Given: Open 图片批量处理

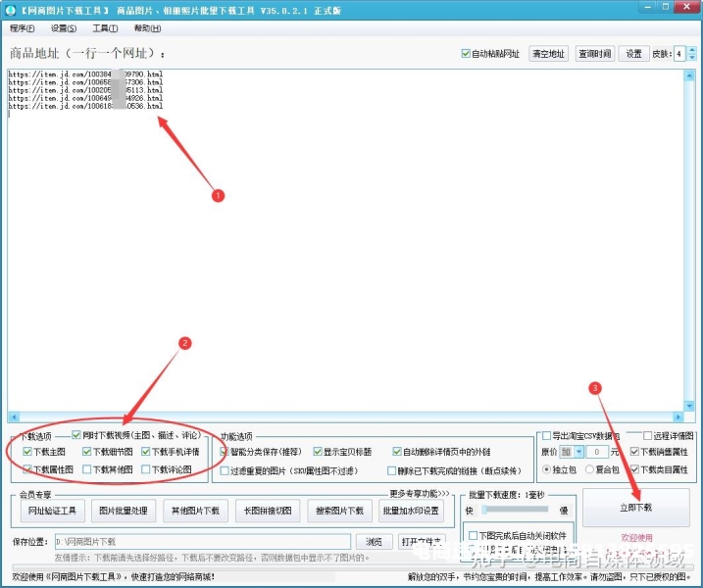Looking at the screenshot, I should (124, 511).
